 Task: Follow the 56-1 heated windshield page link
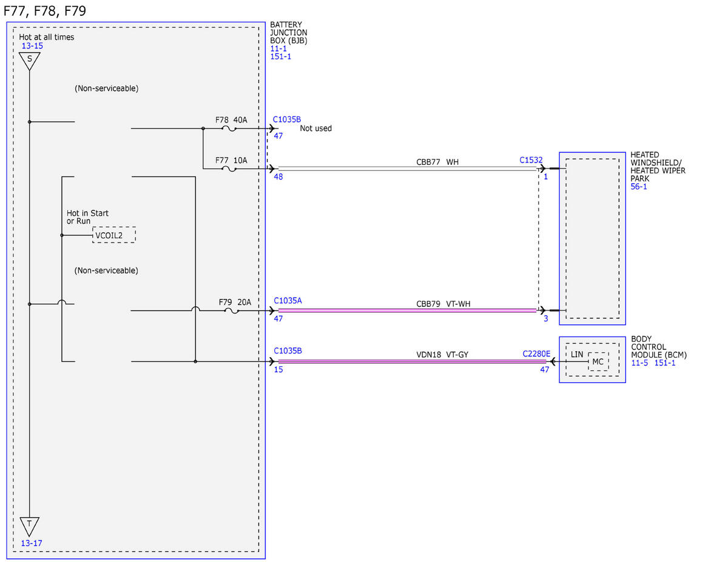click(639, 187)
